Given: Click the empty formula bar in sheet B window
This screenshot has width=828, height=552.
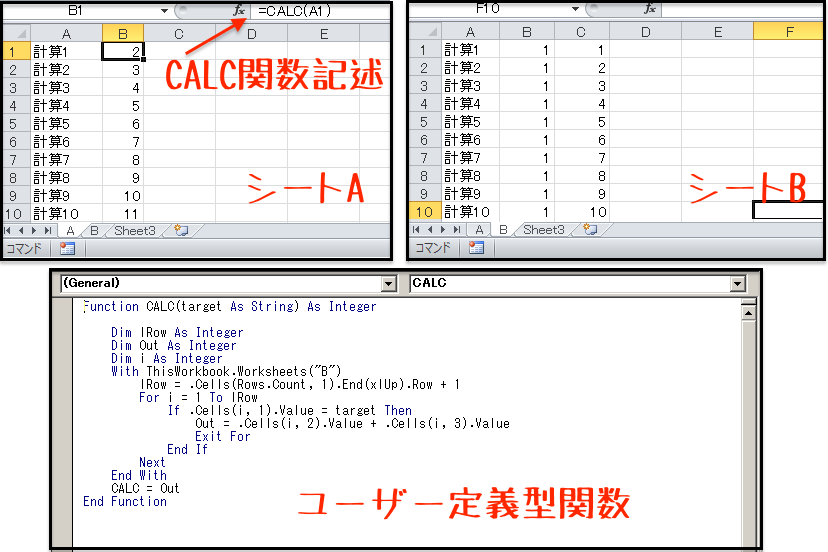Looking at the screenshot, I should [x=741, y=8].
